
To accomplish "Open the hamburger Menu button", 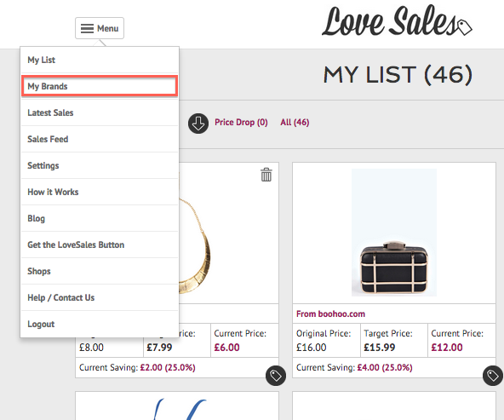I will [x=100, y=28].
